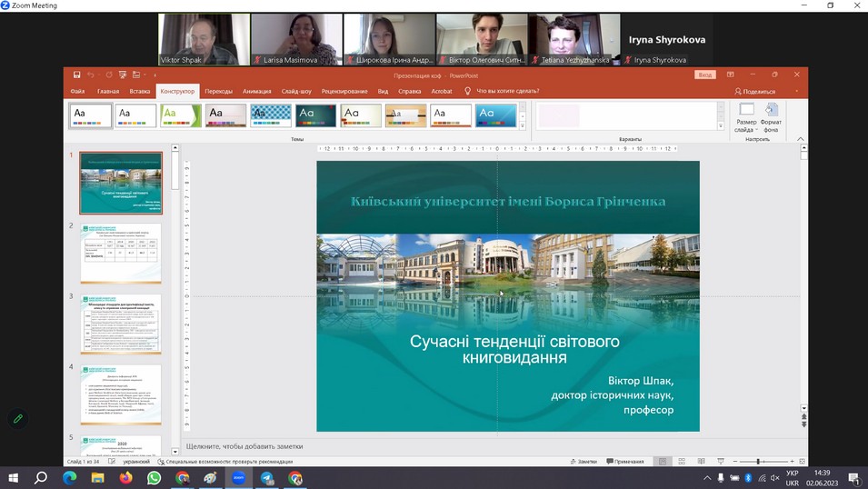
Task: Toggle the Заметки notes pane
Action: pyautogui.click(x=583, y=462)
